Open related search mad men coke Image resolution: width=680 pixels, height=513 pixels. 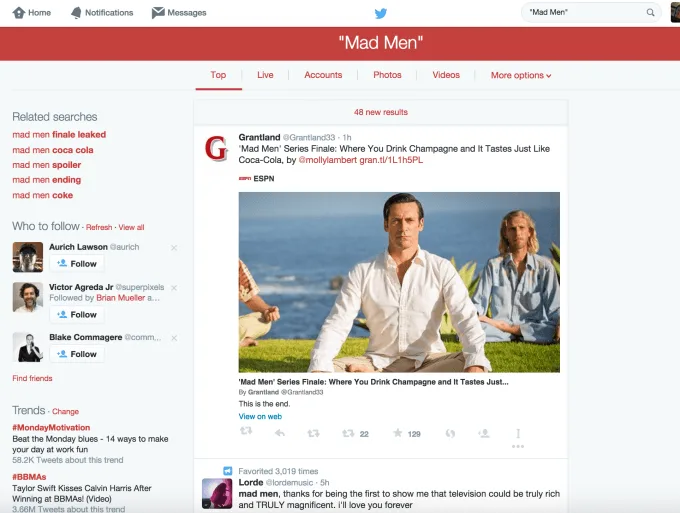[42, 195]
